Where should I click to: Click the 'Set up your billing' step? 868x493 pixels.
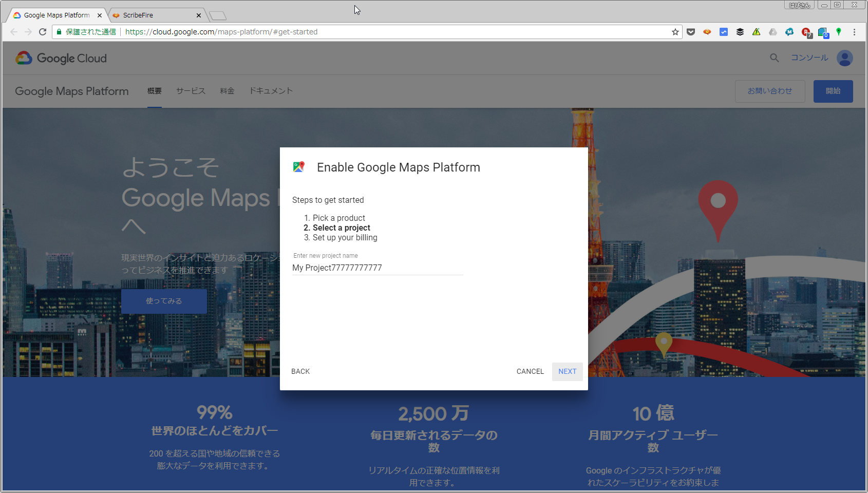point(345,238)
